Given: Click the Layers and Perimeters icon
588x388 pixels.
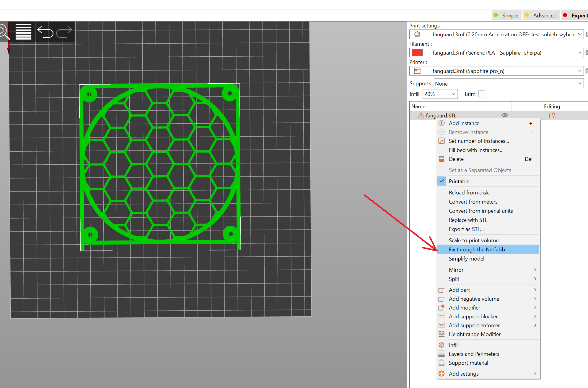Looking at the screenshot, I should point(442,354).
